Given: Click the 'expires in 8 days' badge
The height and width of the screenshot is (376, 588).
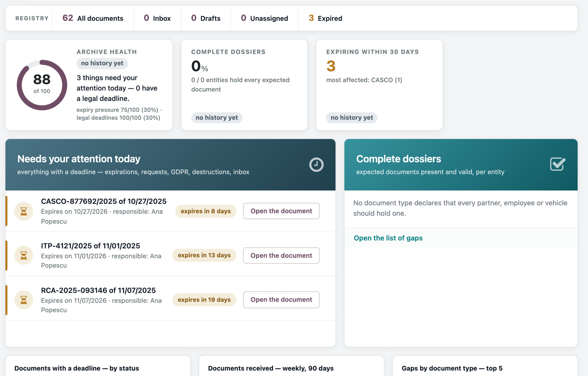Looking at the screenshot, I should 206,211.
